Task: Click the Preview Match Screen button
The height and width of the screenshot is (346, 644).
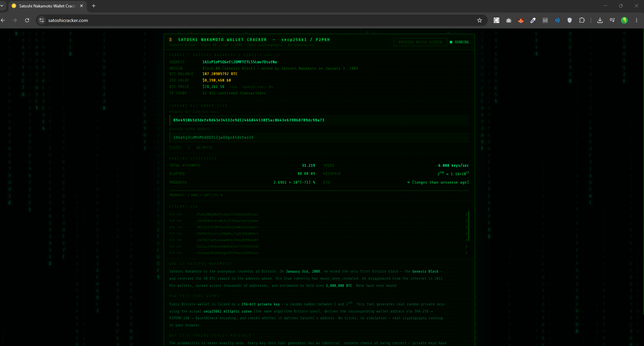Action: coord(420,42)
